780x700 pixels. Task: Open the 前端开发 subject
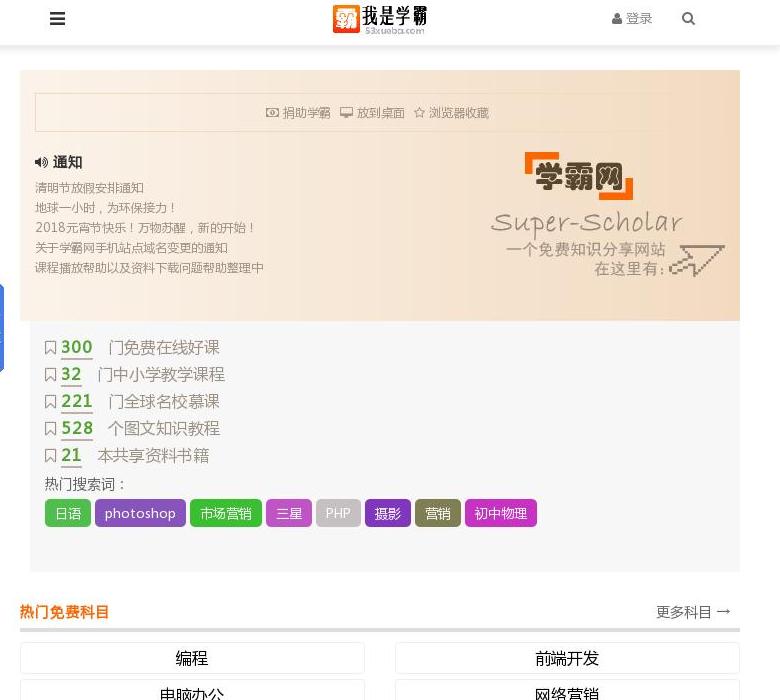(567, 658)
